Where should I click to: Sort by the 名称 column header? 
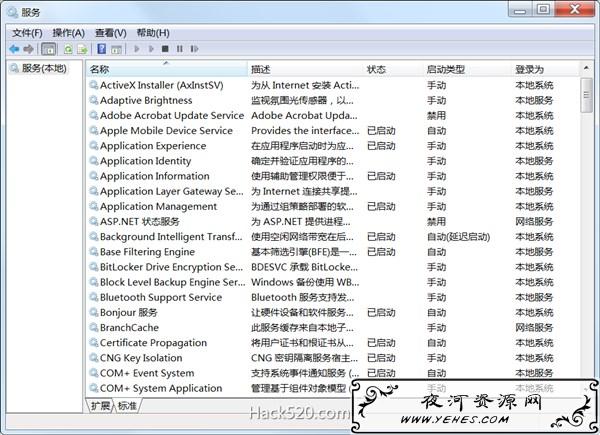point(167,69)
